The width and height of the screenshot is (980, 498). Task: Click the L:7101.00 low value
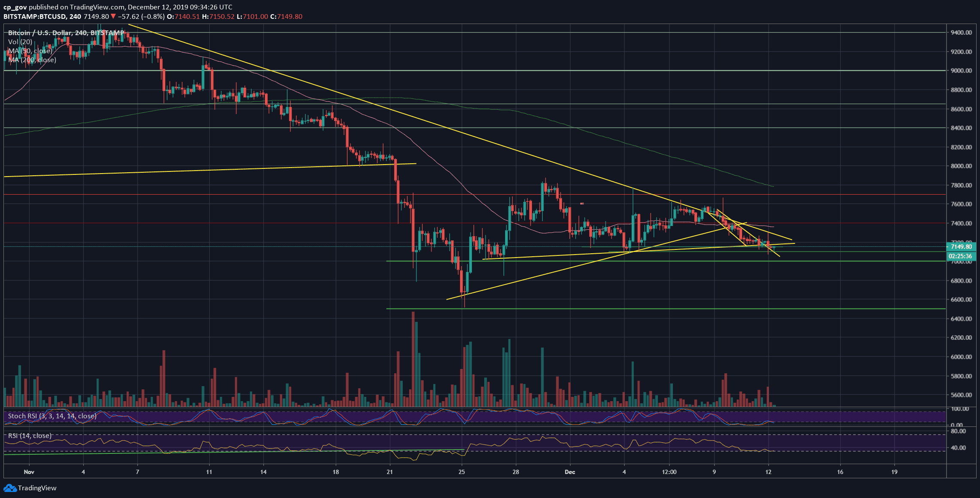coord(252,16)
